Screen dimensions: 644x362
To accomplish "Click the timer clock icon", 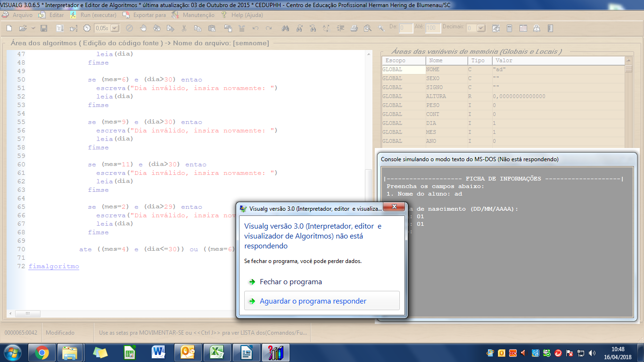I will (x=87, y=28).
